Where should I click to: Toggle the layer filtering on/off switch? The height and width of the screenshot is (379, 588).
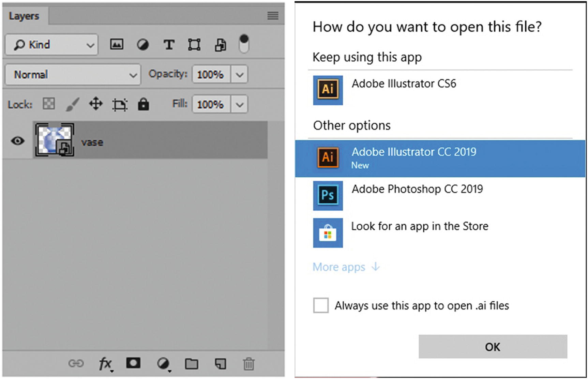click(x=244, y=44)
